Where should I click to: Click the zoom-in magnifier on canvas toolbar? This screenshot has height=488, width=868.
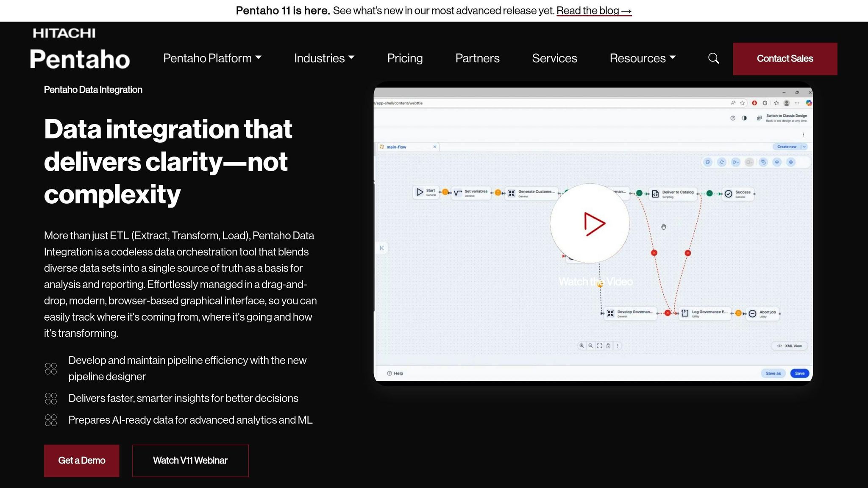(x=581, y=346)
